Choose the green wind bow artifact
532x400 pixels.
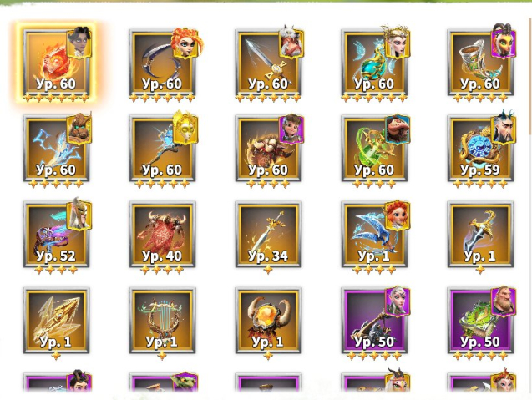pos(374,149)
